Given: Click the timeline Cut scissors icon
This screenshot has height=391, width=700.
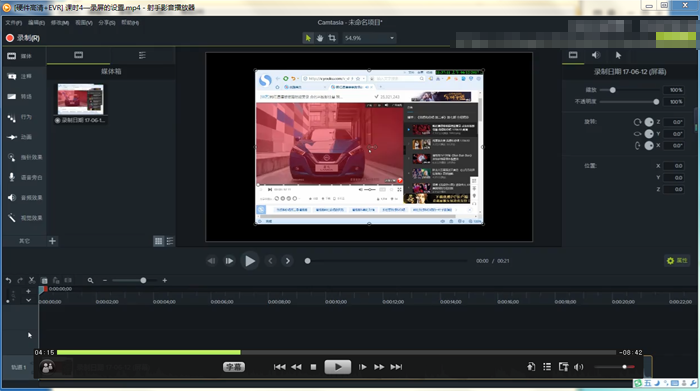Looking at the screenshot, I should point(32,280).
